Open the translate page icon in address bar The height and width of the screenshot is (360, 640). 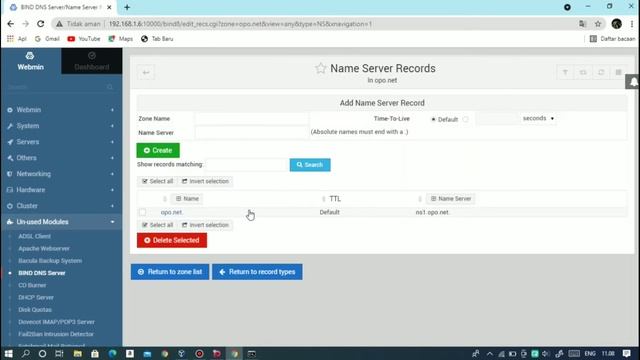click(582, 24)
